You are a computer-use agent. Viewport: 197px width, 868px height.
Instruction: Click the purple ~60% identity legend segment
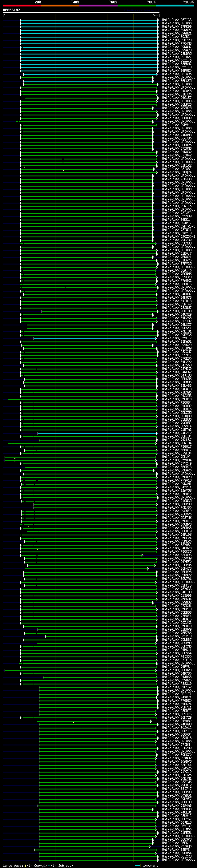tap(98, 6)
